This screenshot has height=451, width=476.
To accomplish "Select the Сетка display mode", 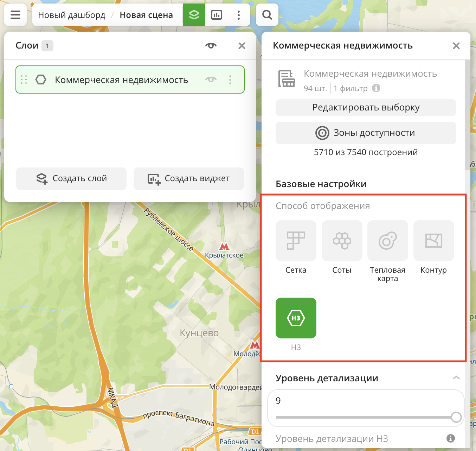I will pyautogui.click(x=296, y=241).
